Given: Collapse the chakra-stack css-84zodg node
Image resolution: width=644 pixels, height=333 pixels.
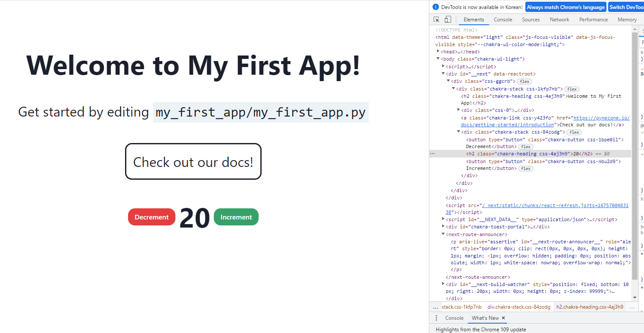Looking at the screenshot, I should click(459, 132).
